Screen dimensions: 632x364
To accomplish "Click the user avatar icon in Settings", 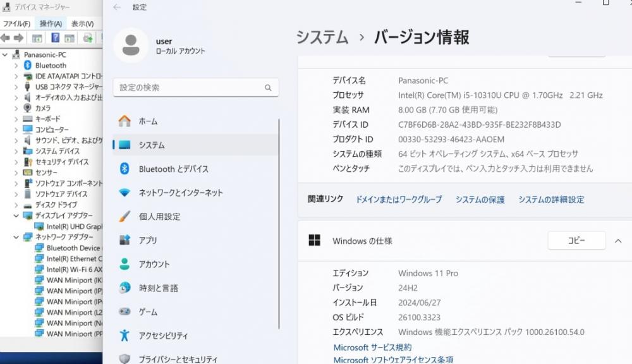I will 131,45.
